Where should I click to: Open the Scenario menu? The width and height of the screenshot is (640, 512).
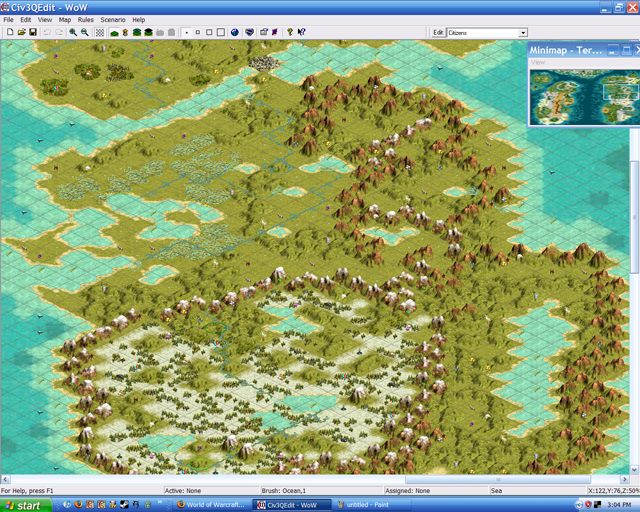[x=113, y=20]
